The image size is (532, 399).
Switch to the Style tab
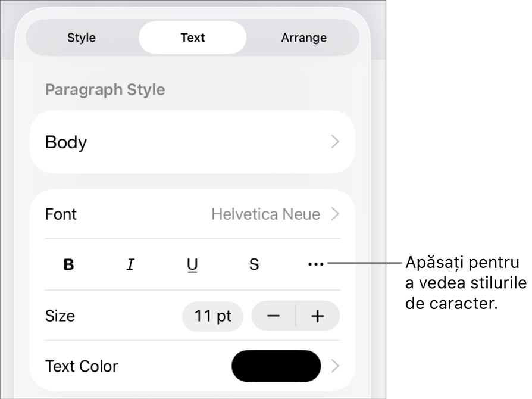(82, 38)
